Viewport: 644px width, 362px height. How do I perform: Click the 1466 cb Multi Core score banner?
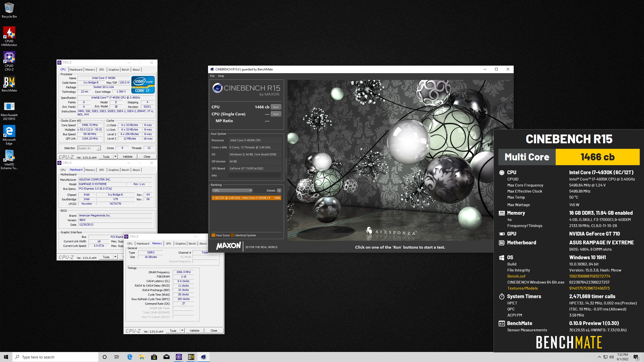pyautogui.click(x=597, y=157)
